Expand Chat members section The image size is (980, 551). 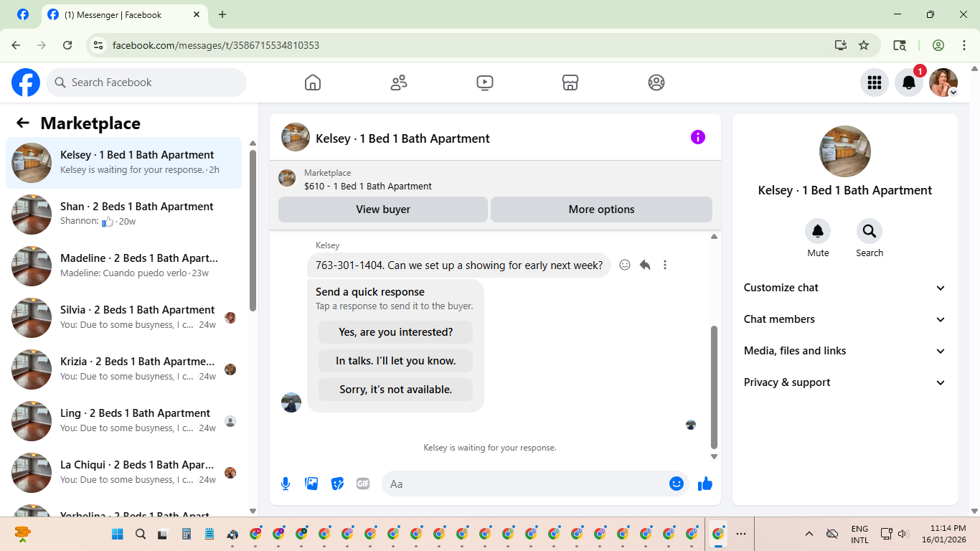tap(845, 319)
